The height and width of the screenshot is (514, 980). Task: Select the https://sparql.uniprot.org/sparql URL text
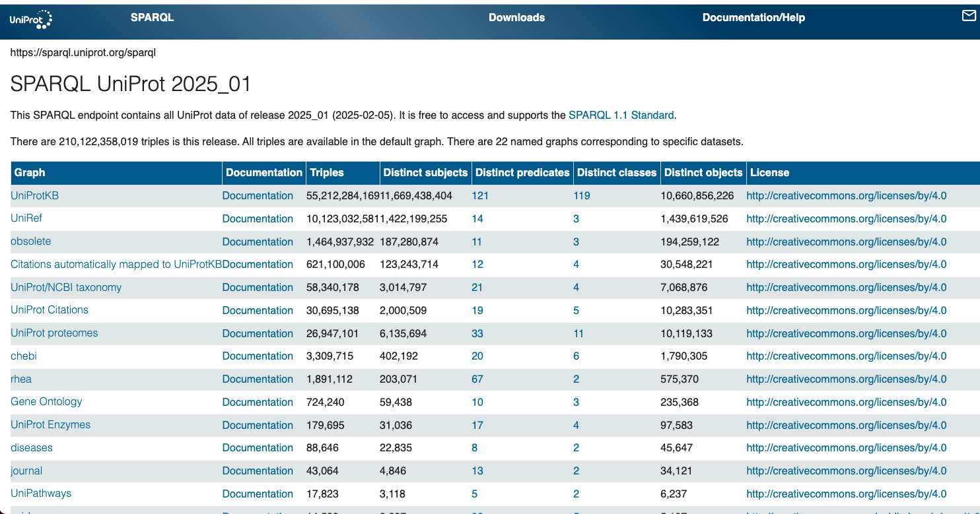pyautogui.click(x=83, y=52)
